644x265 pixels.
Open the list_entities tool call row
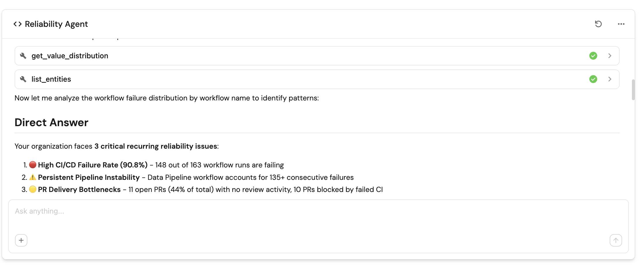288,79
